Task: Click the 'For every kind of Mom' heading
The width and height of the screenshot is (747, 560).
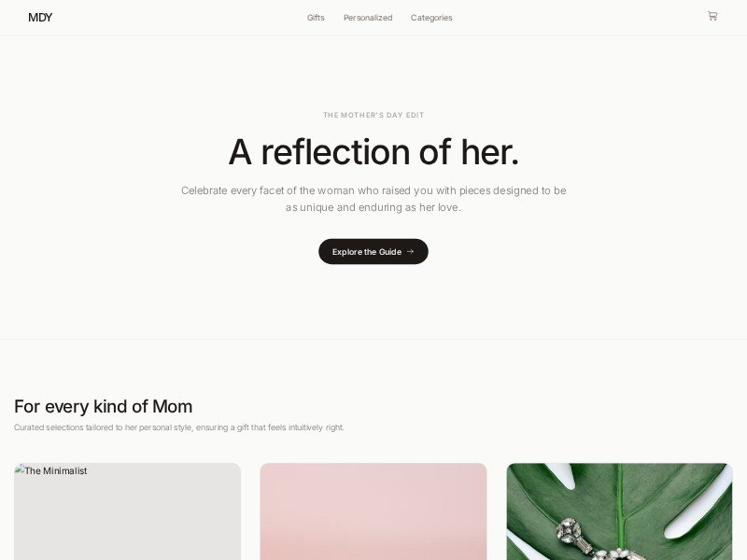Action: point(103,406)
